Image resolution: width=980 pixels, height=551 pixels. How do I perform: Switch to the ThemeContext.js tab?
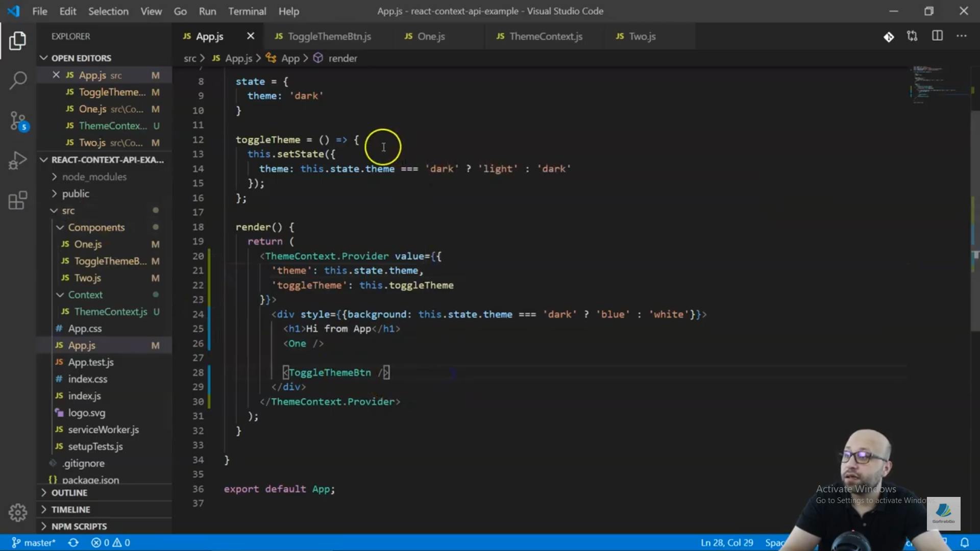(546, 36)
